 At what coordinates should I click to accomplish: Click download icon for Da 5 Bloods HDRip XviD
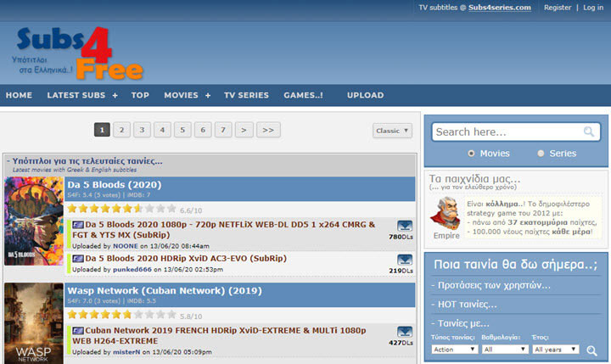[405, 260]
